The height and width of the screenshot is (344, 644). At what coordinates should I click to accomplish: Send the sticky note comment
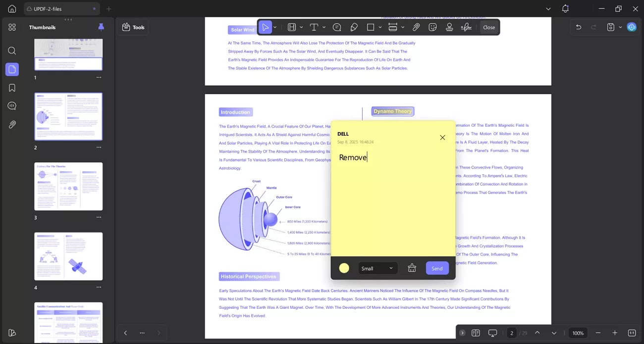pyautogui.click(x=436, y=268)
